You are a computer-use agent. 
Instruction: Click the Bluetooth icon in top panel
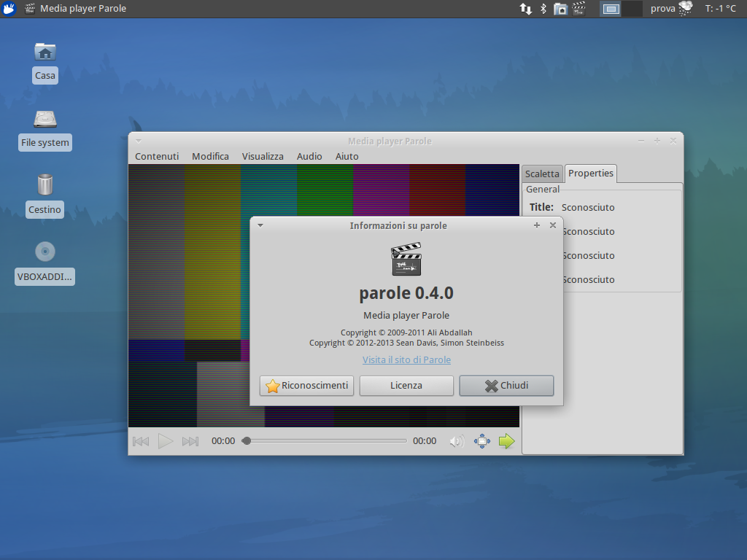point(543,9)
